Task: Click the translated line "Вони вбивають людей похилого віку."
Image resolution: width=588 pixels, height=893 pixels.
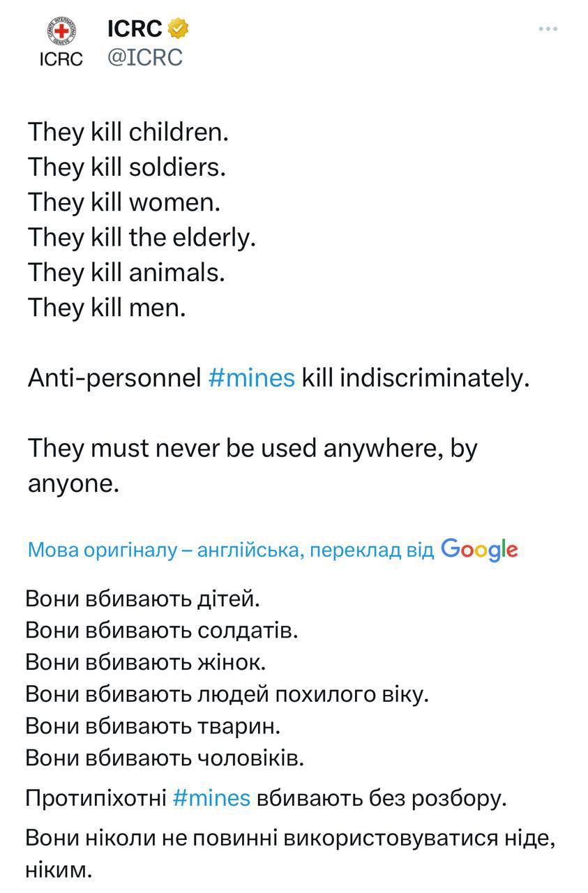Action: click(x=227, y=694)
